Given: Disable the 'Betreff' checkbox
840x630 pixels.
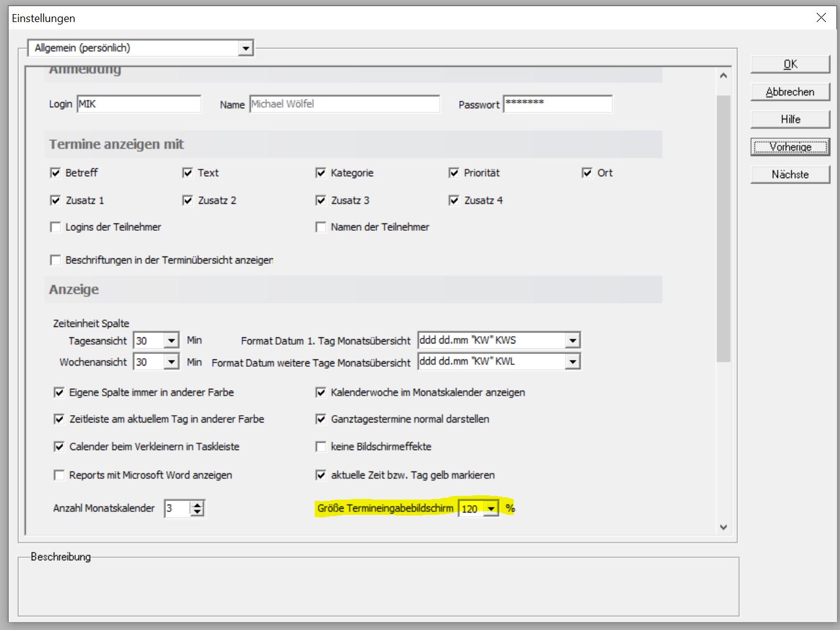Looking at the screenshot, I should (x=55, y=173).
